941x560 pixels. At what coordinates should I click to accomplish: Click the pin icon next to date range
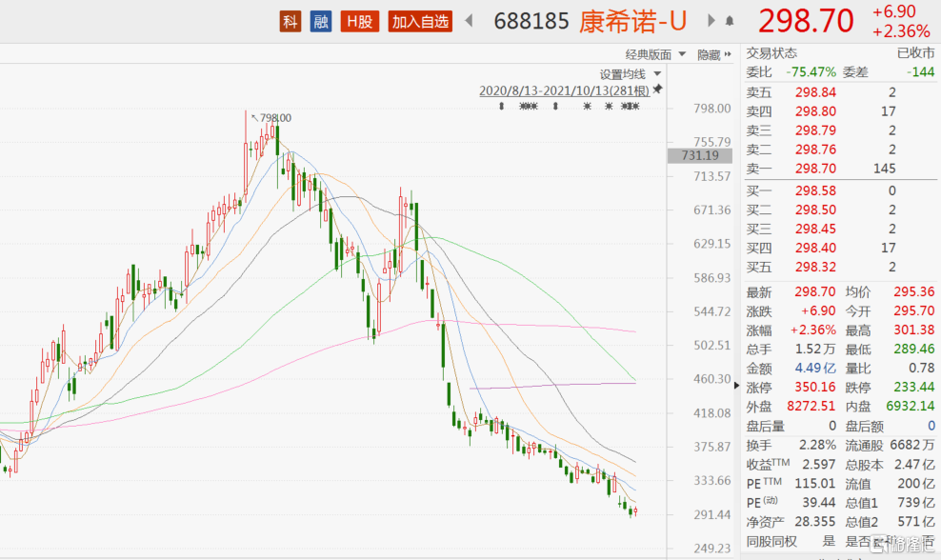657,90
